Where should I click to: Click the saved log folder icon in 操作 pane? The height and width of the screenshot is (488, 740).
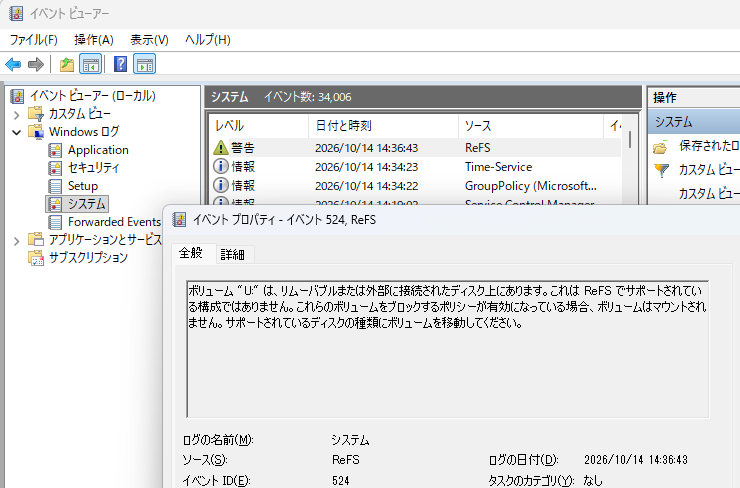661,147
